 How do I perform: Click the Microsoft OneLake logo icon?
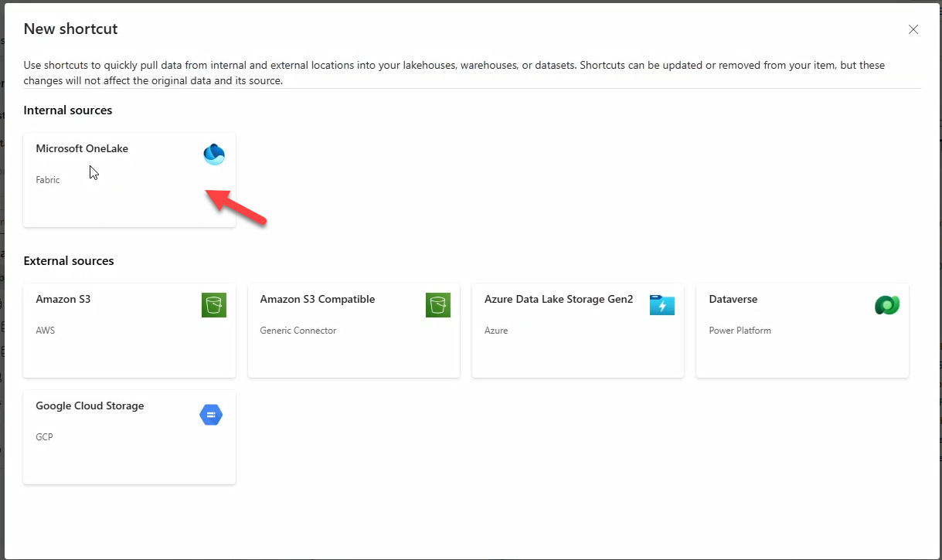pos(213,154)
